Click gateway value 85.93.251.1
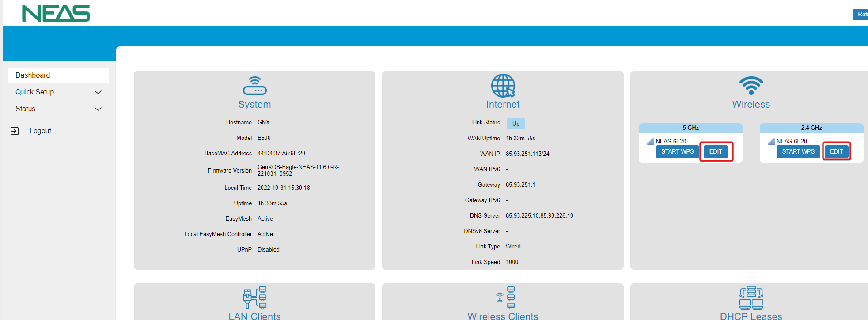Screen dimensions: 868x320 520,185
